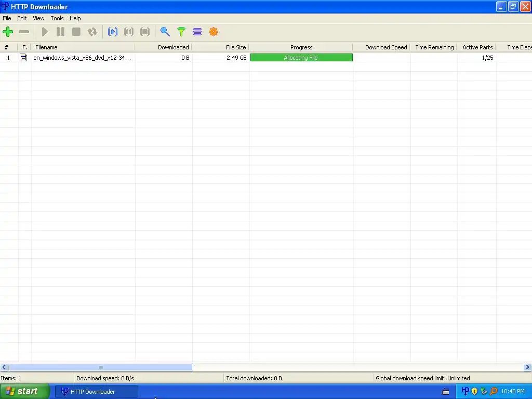Click the Safely Remove Hardware tray icon
Viewport: 532px width, 399px height.
pos(484,391)
